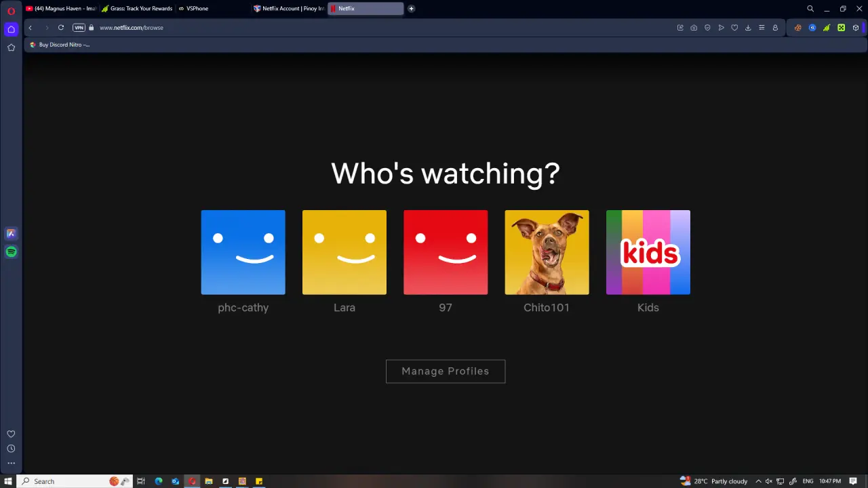
Task: Open the downloads icon
Action: coord(748,28)
